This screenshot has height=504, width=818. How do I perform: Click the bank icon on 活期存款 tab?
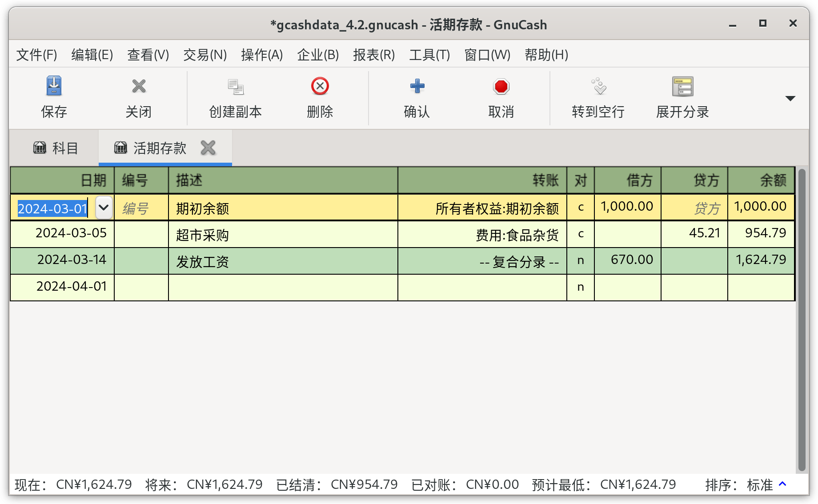pyautogui.click(x=120, y=147)
